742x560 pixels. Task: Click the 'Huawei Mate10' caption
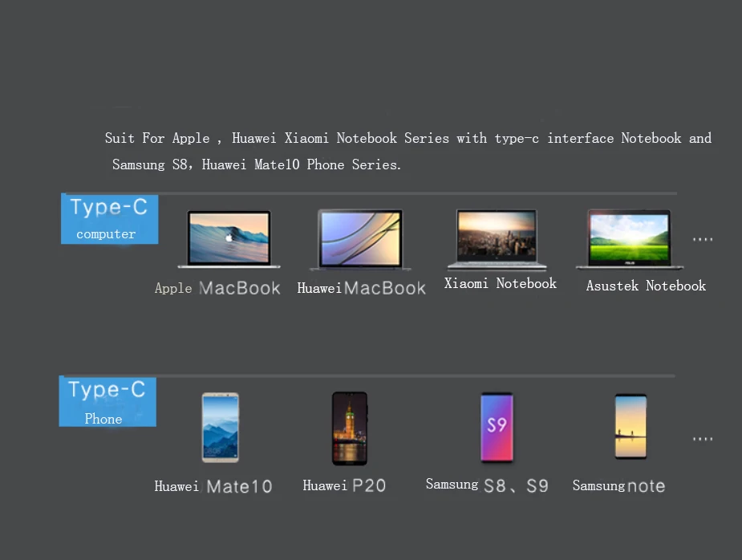(213, 486)
